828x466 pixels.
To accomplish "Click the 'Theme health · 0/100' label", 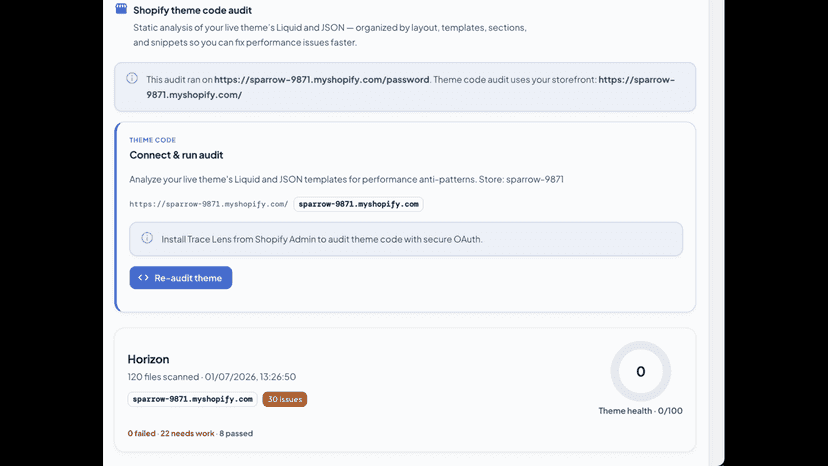I will (x=641, y=411).
